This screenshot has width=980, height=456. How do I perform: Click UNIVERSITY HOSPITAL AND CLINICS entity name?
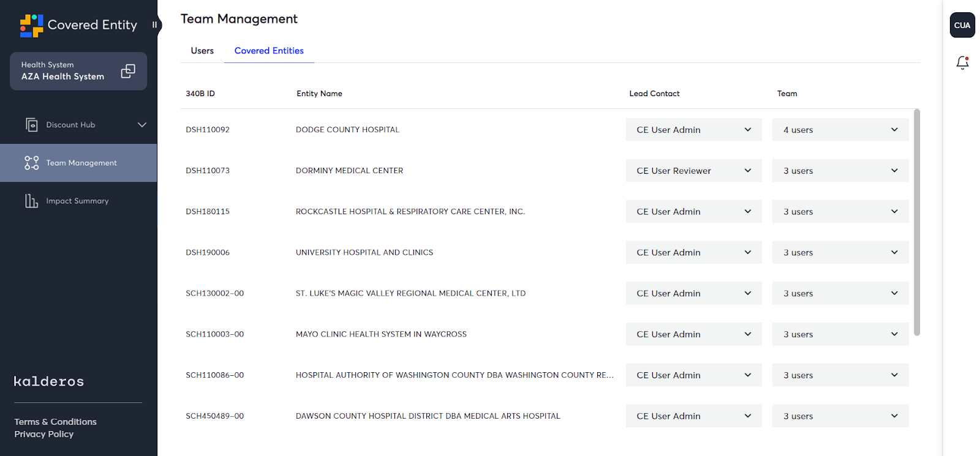[x=364, y=252]
